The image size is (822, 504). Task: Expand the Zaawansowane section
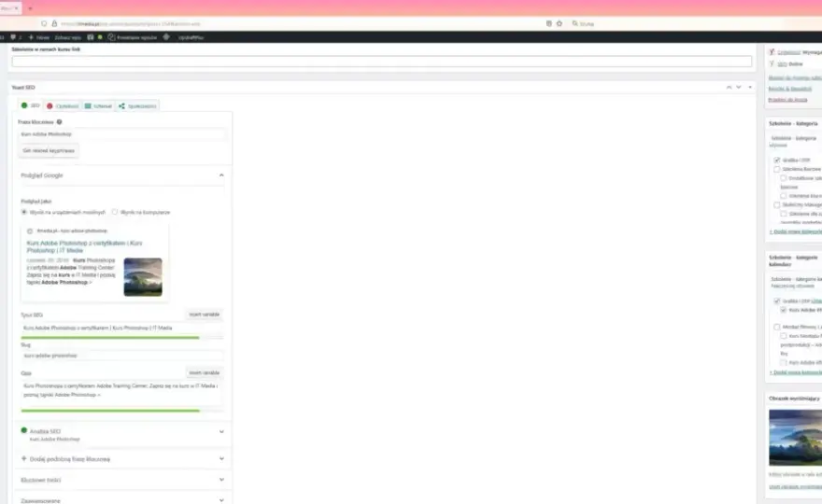coord(221,500)
